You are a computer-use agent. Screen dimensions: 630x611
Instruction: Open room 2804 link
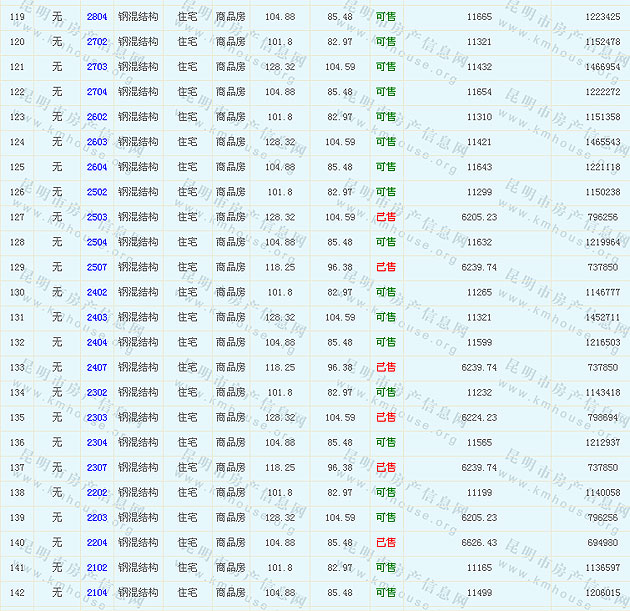[97, 17]
